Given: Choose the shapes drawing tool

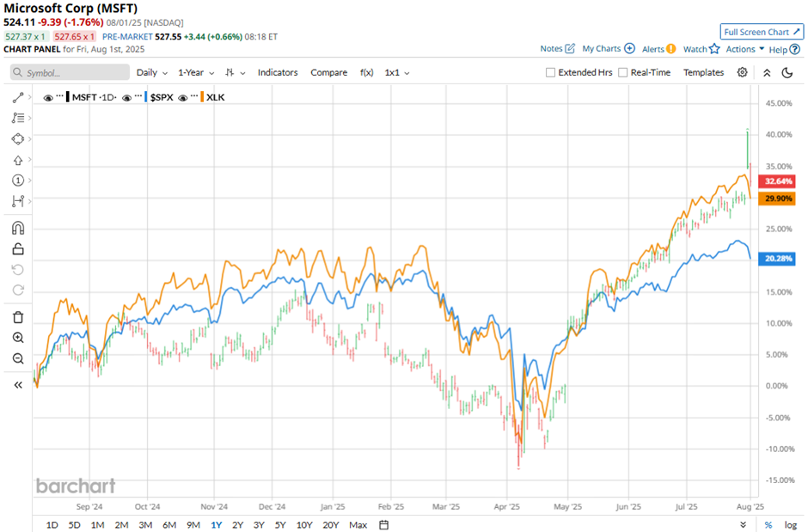Looking at the screenshot, I should [18, 139].
